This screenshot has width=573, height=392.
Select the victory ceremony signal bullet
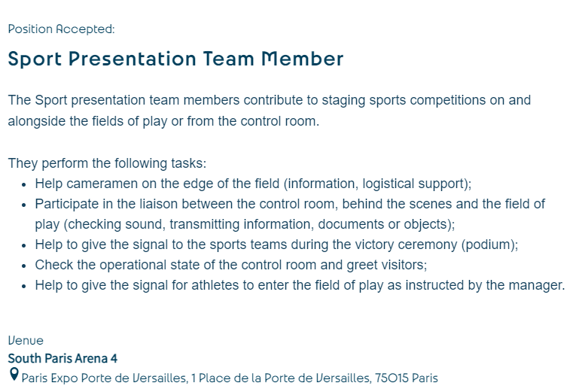276,245
